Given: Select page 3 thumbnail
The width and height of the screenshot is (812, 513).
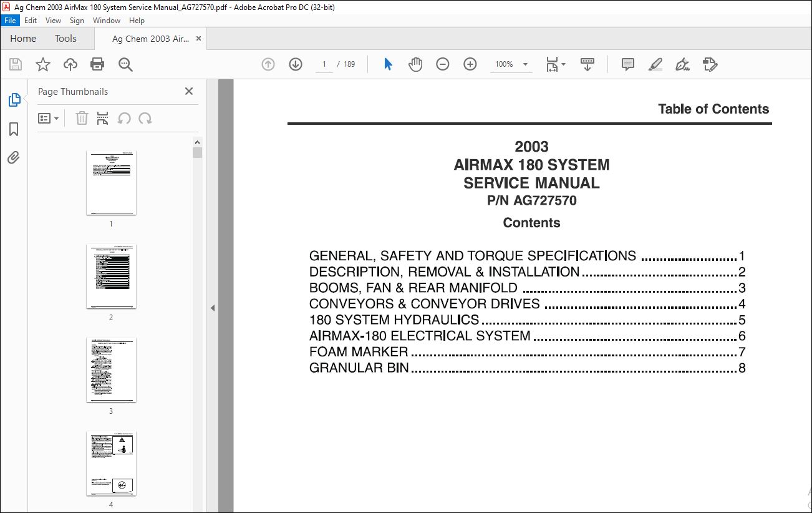Looking at the screenshot, I should tap(111, 370).
